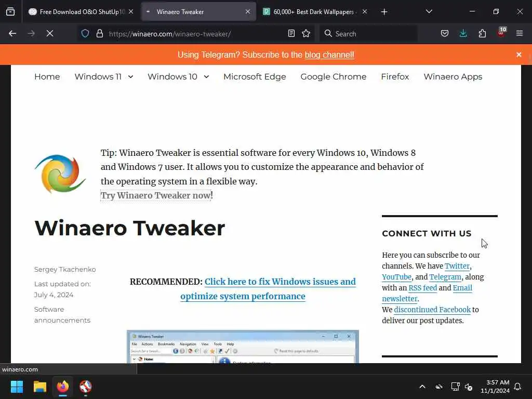Switch to the 60,000+ Best Dark Wallpapers tab

click(315, 12)
